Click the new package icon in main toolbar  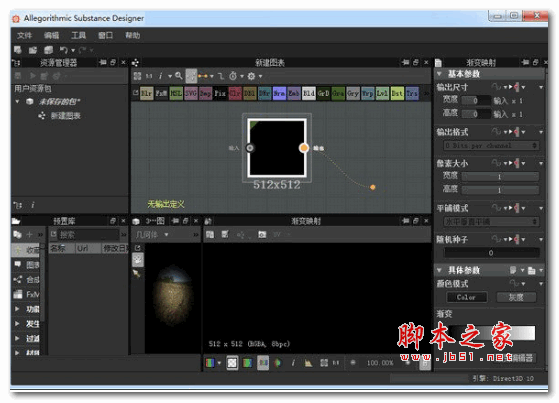(x=17, y=50)
